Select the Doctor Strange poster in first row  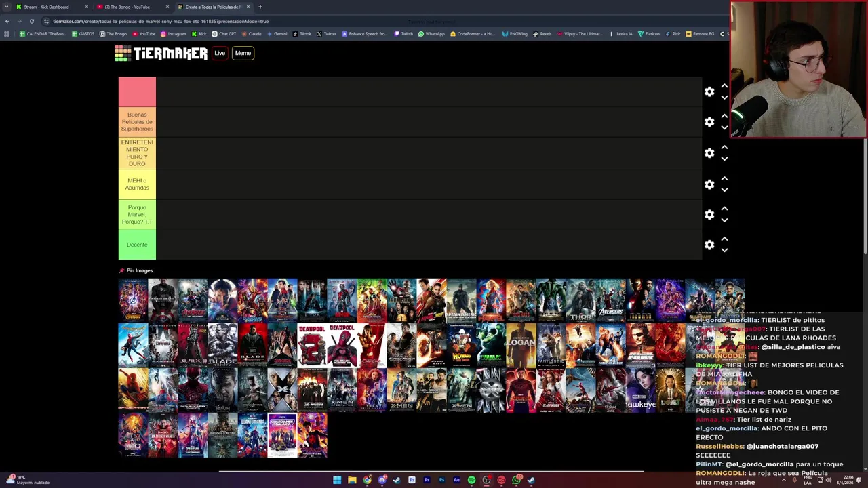click(222, 300)
